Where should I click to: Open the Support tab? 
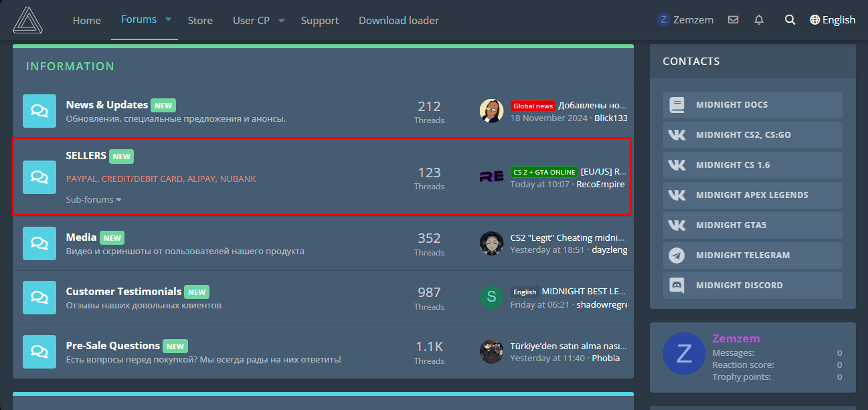click(320, 21)
